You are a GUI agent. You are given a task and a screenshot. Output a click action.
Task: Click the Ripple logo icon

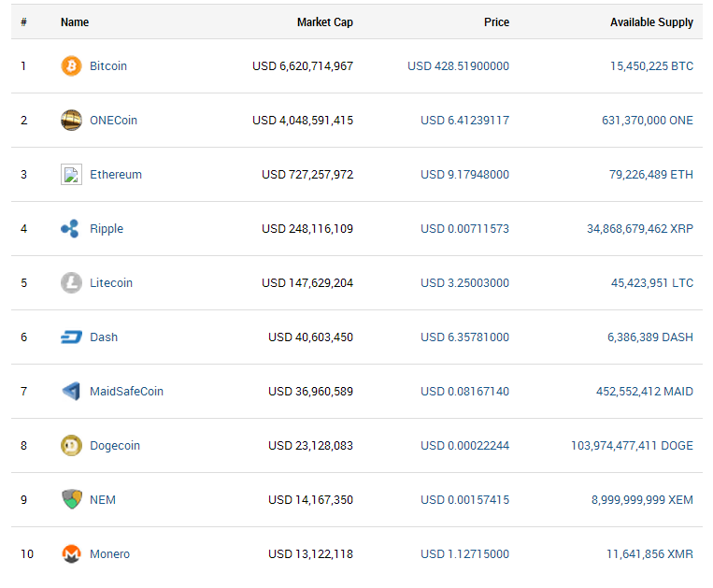click(70, 228)
